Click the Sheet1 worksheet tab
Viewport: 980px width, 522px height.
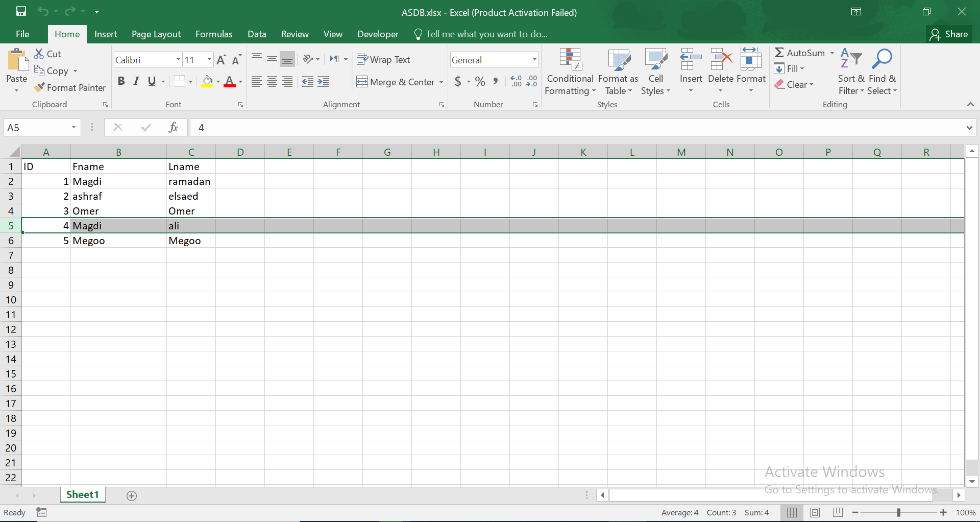[x=82, y=495]
